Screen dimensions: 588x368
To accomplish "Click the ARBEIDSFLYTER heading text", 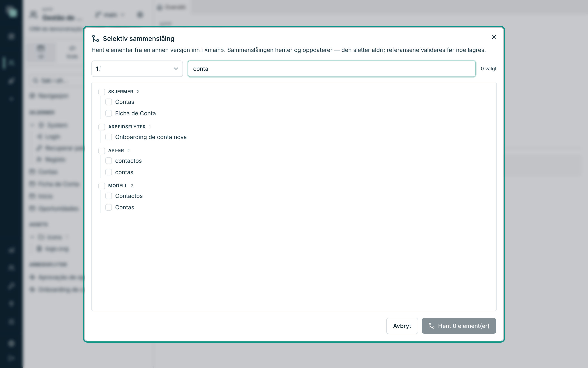I will pyautogui.click(x=127, y=127).
